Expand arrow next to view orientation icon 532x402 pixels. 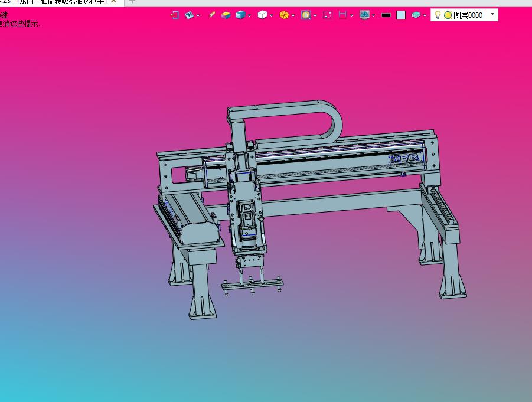click(198, 15)
